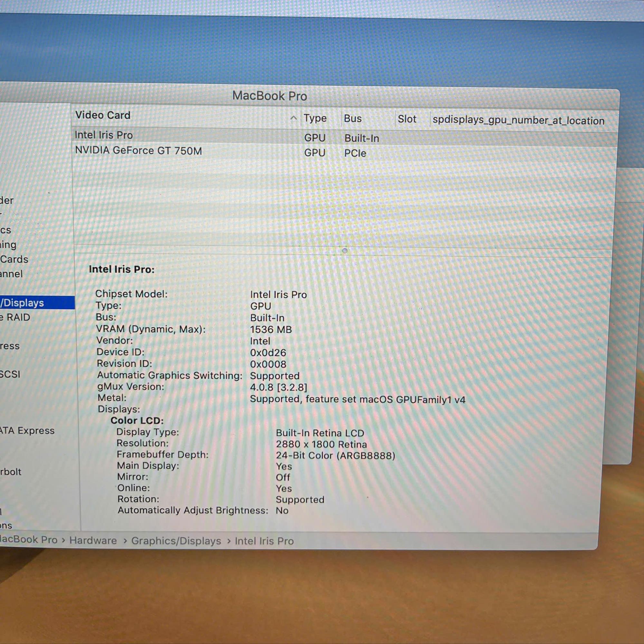Screen dimensions: 644x644
Task: Click Intel Iris Pro in the path bar
Action: [x=264, y=541]
